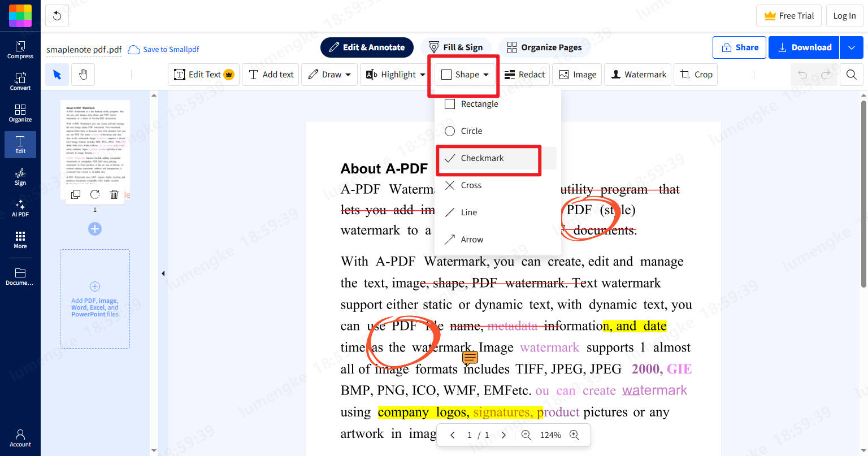
Task: Start the Free Trial
Action: click(x=789, y=16)
